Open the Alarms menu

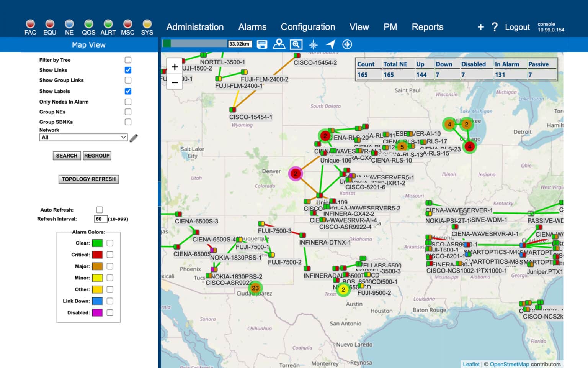coord(252,27)
